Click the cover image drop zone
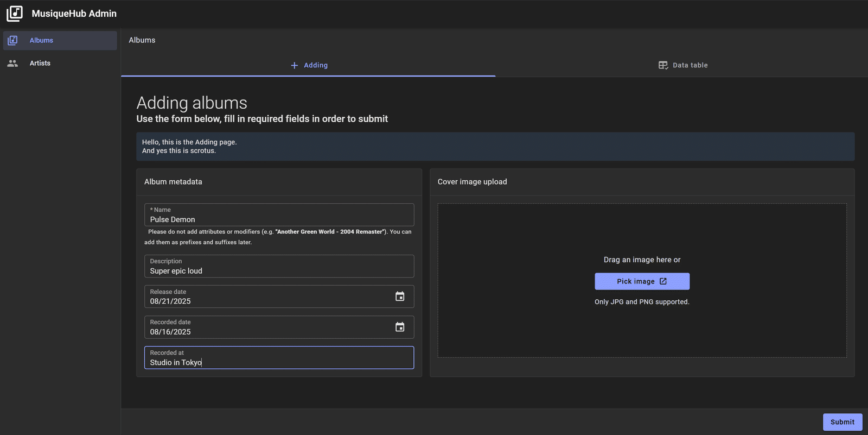Viewport: 868px width, 435px height. coord(642,281)
